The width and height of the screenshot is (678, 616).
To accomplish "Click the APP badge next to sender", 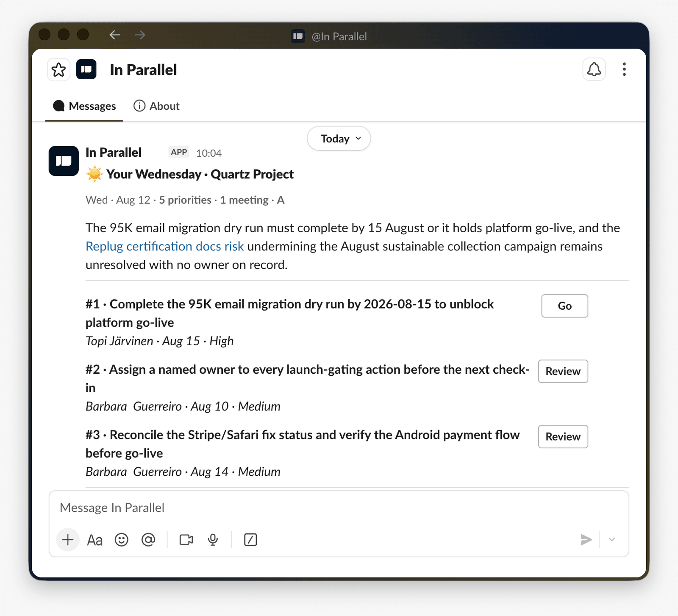I will coord(179,152).
